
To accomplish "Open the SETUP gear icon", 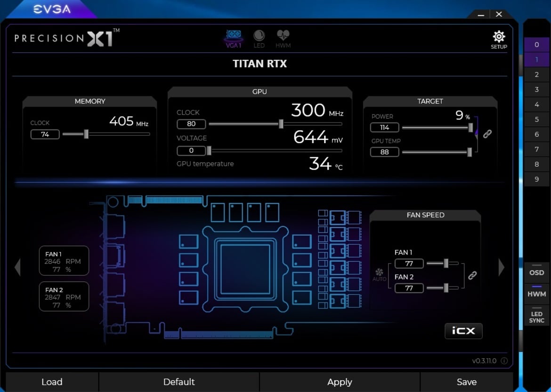I will [x=499, y=40].
